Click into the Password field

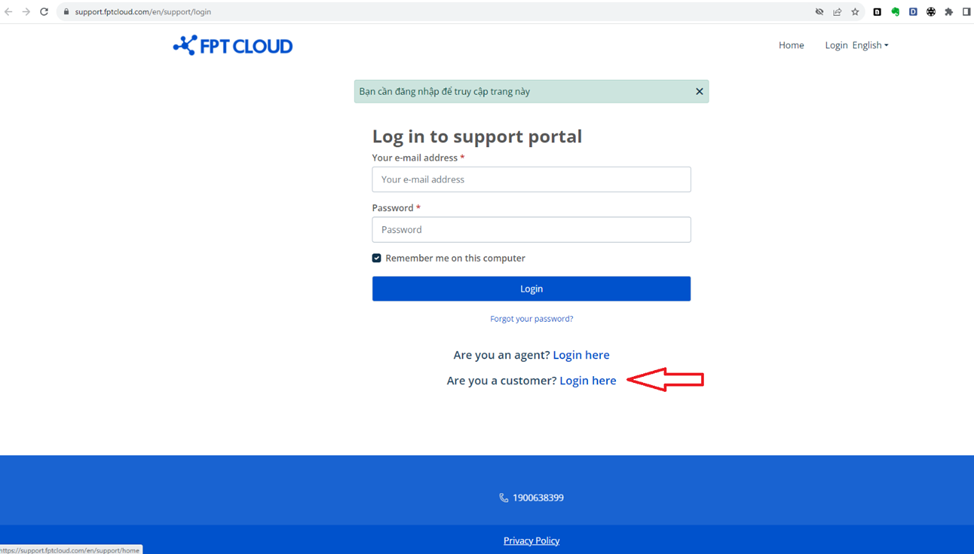point(531,230)
